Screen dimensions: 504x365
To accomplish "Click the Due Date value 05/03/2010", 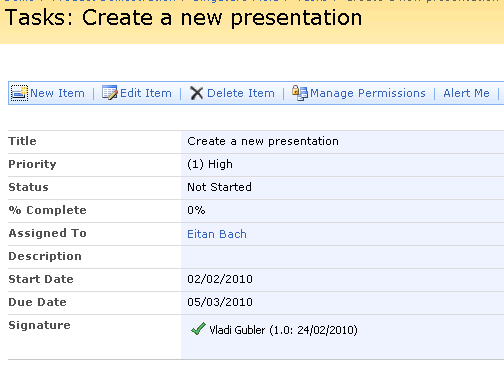I will (x=220, y=302).
